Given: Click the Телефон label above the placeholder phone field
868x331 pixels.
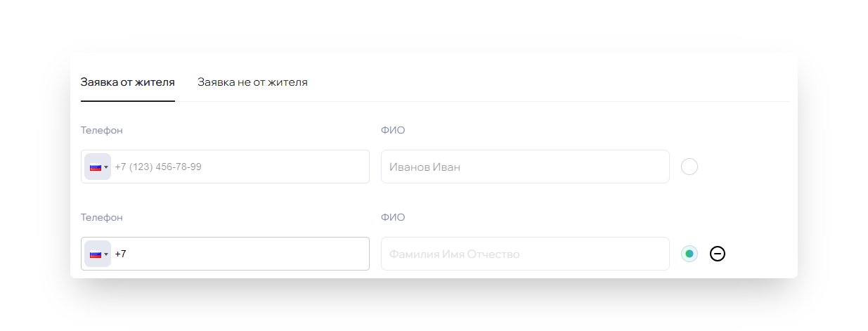Looking at the screenshot, I should 102,130.
